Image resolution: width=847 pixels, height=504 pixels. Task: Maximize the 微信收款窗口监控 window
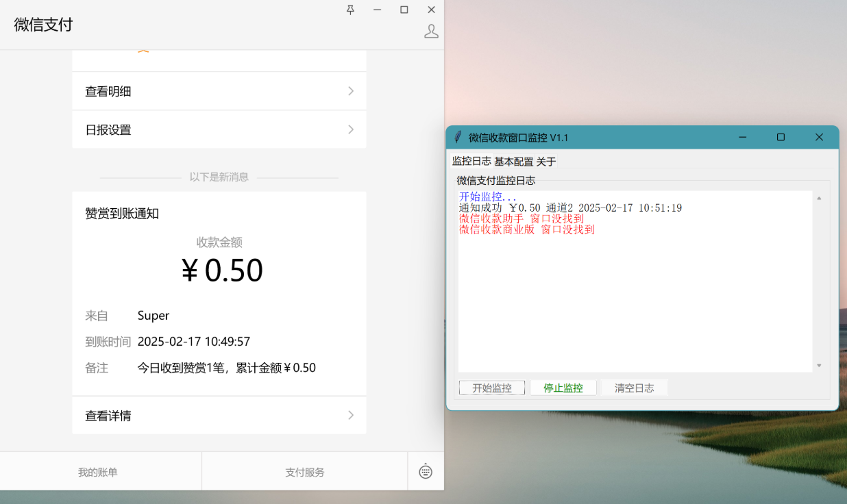point(781,138)
